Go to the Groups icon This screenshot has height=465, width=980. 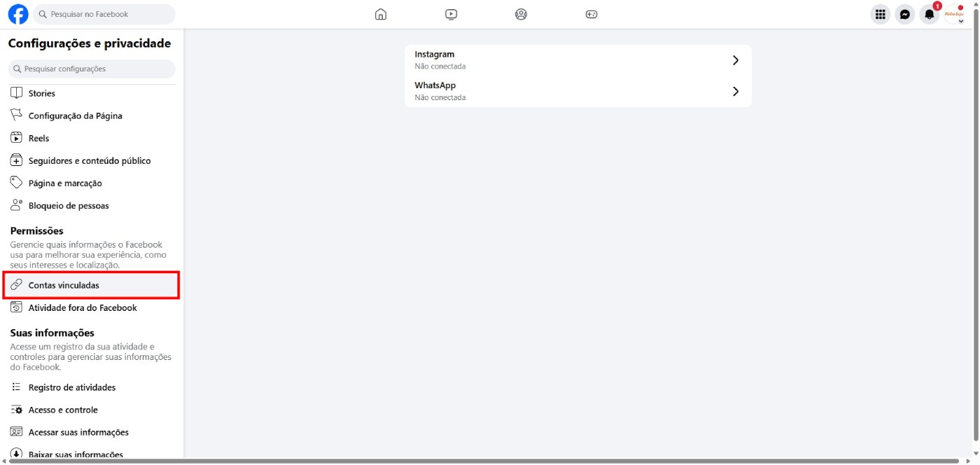[521, 14]
